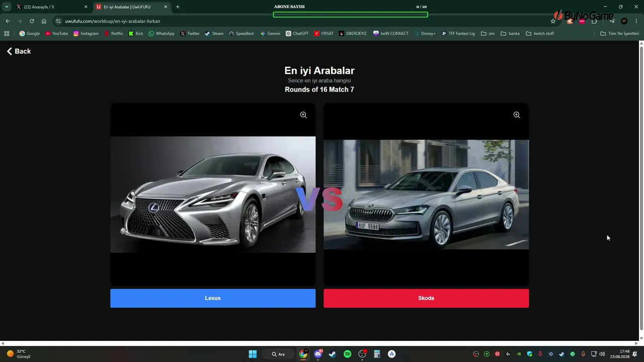This screenshot has height=362, width=644.
Task: Show the Chrome apps grid shortcut
Action: (x=7, y=34)
